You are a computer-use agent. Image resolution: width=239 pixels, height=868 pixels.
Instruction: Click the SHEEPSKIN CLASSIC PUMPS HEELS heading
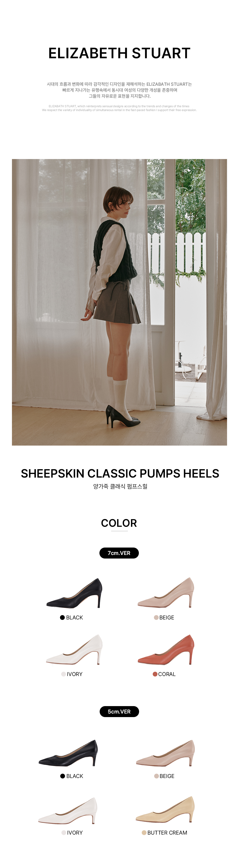120,474
